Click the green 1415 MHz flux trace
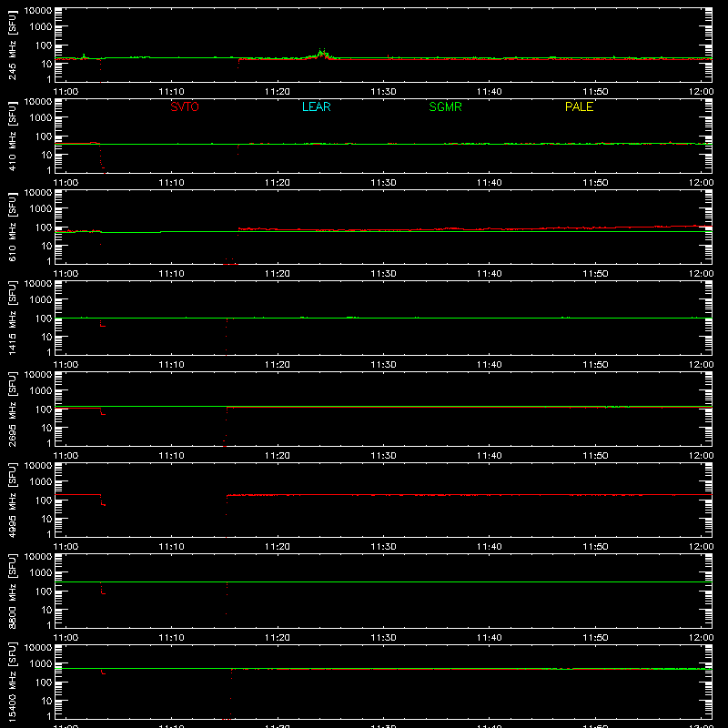 click(x=383, y=318)
